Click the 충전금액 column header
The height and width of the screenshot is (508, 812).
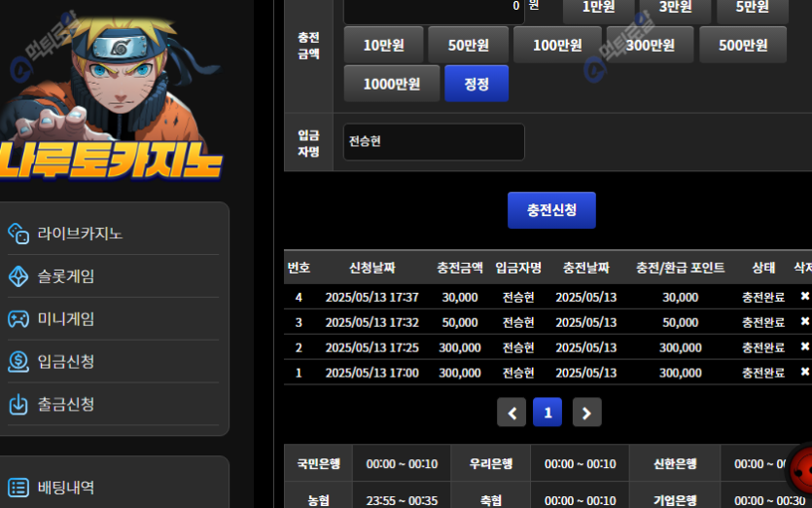(460, 268)
